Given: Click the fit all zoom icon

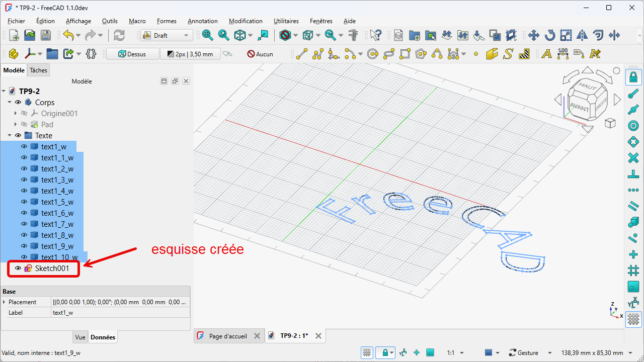Looking at the screenshot, I should point(207,35).
